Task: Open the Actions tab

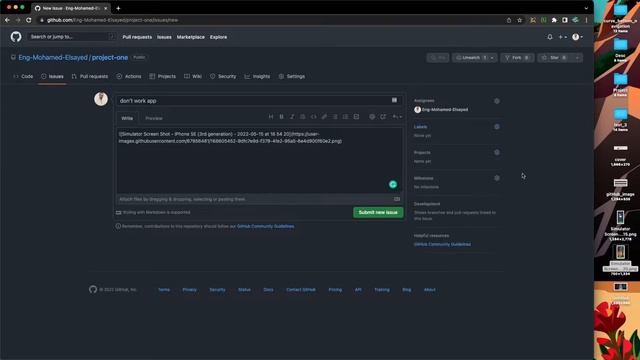Action: [x=129, y=76]
